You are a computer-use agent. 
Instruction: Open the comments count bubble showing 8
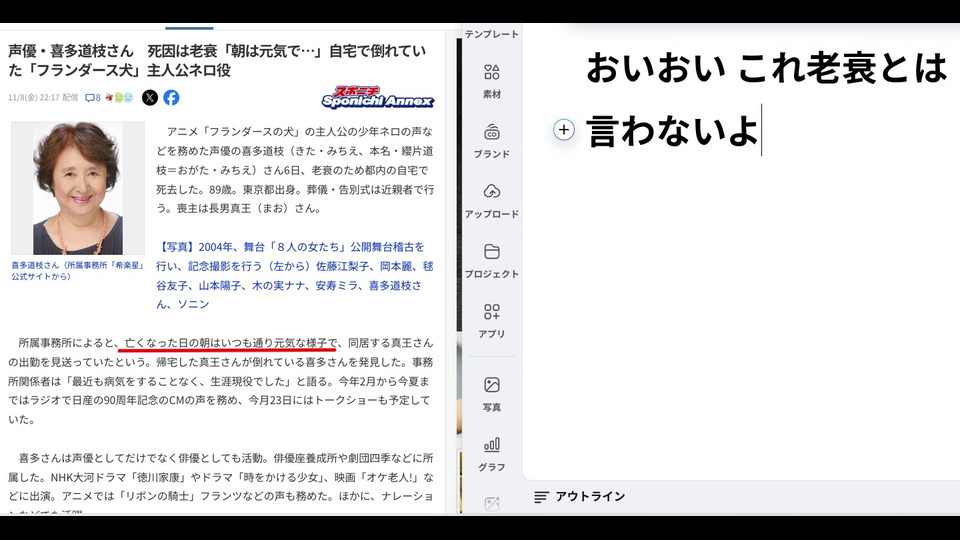pyautogui.click(x=92, y=97)
